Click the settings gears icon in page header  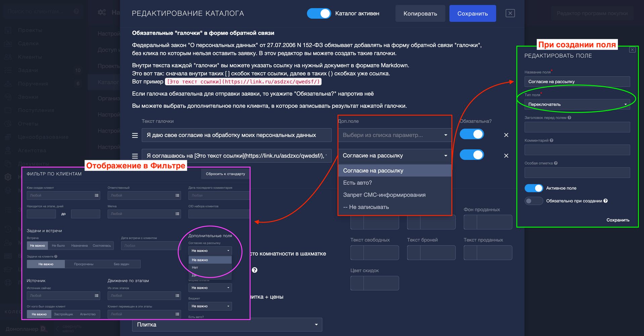[102, 12]
